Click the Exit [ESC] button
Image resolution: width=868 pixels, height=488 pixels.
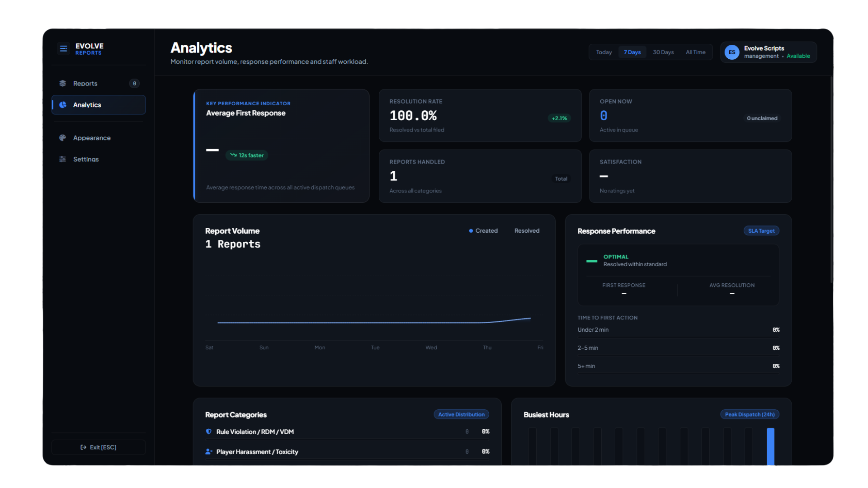point(99,447)
